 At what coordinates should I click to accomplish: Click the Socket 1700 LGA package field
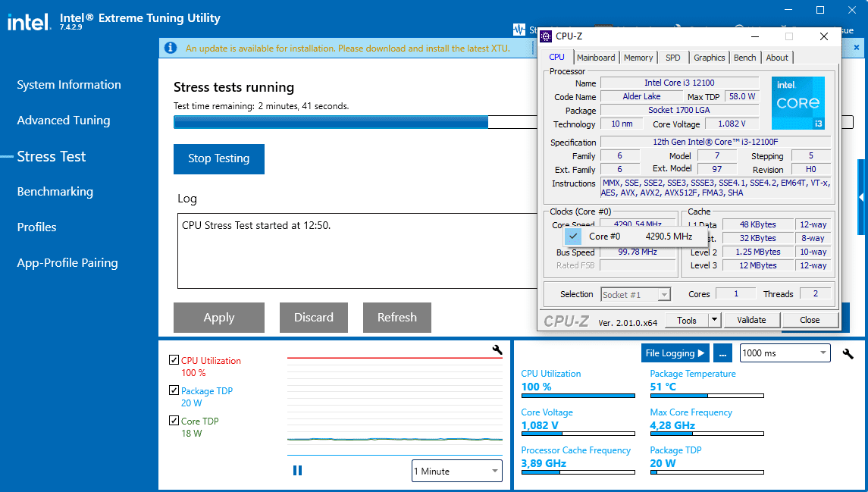[x=679, y=110]
